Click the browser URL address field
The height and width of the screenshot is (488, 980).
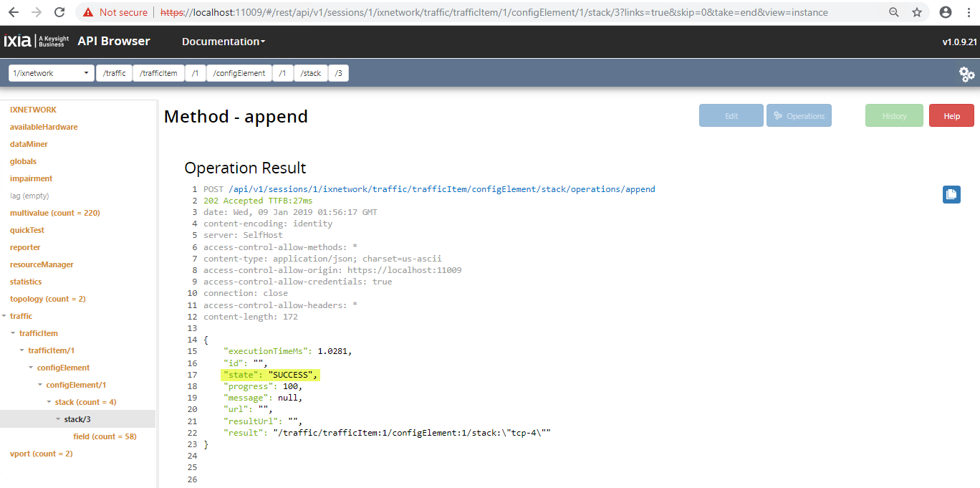click(x=494, y=12)
